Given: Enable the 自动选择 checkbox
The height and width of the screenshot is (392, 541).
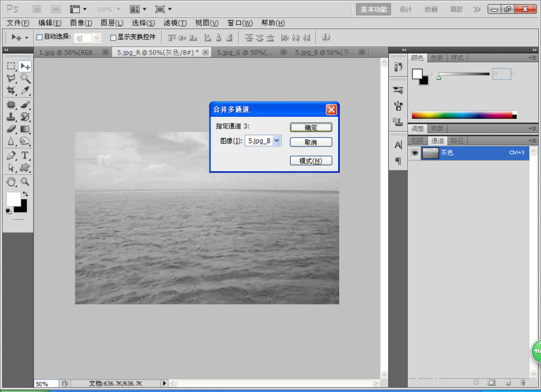Looking at the screenshot, I should [39, 37].
